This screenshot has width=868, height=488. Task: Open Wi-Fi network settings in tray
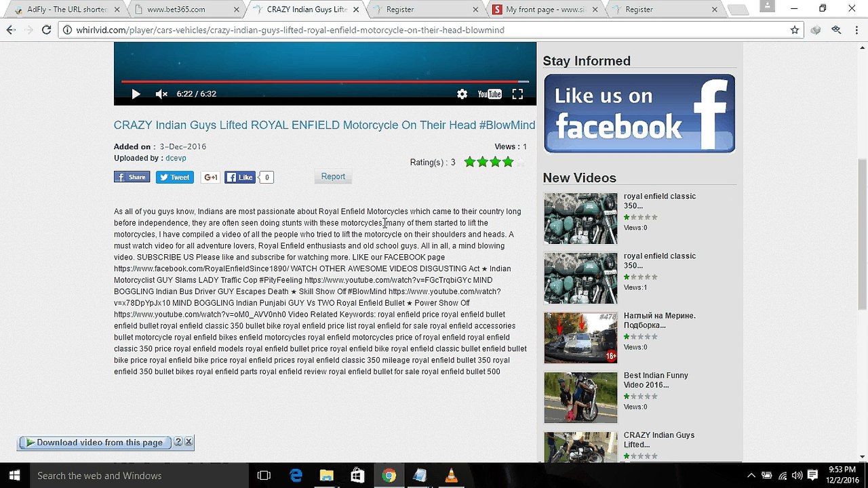[783, 476]
